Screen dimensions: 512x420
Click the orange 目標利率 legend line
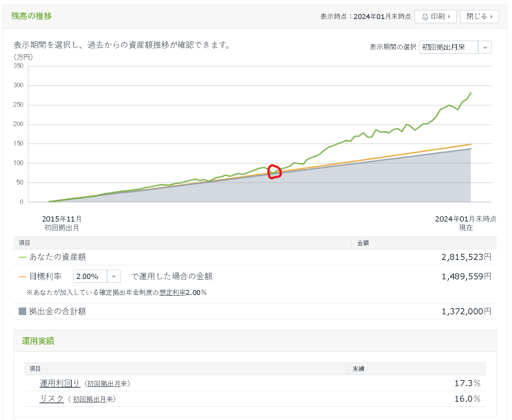(22, 277)
